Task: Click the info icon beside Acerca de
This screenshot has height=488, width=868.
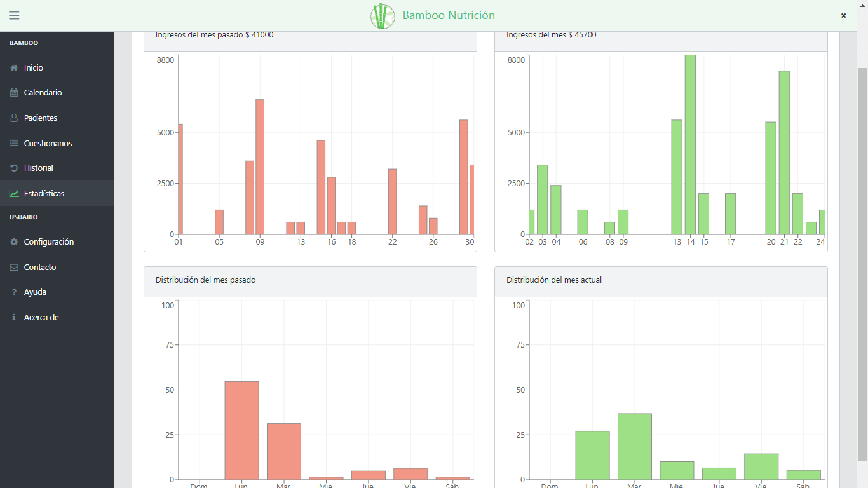Action: pos(14,318)
